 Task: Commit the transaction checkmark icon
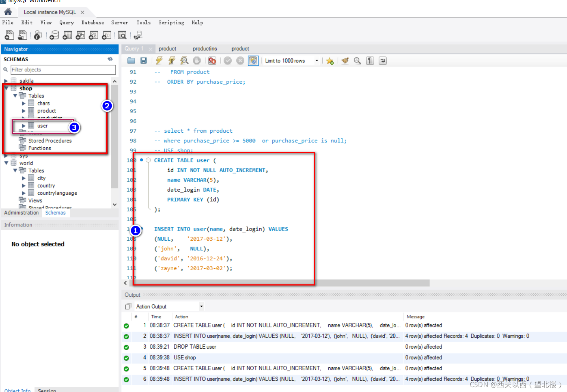tap(228, 61)
